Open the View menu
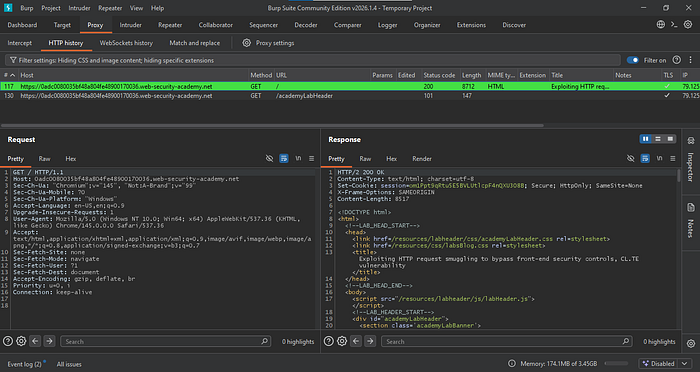The height and width of the screenshot is (372, 700). (x=136, y=8)
